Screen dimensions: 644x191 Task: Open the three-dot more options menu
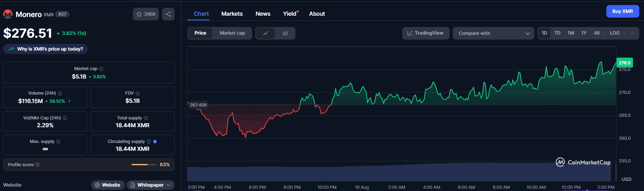point(632,33)
